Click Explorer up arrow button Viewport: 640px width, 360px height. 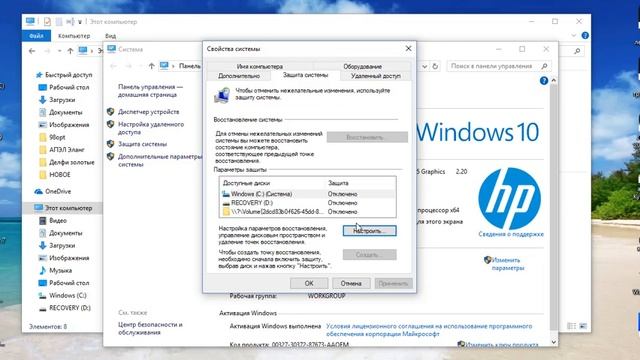click(x=70, y=51)
